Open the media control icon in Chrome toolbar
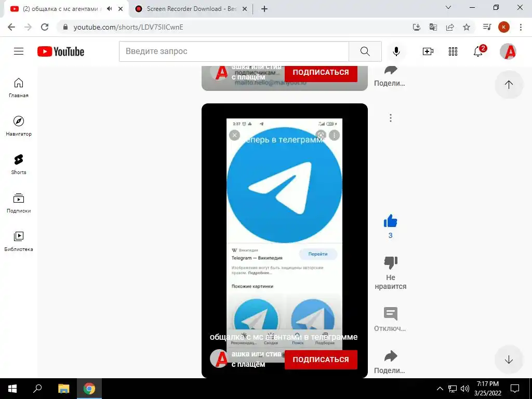This screenshot has width=532, height=399. 487,27
